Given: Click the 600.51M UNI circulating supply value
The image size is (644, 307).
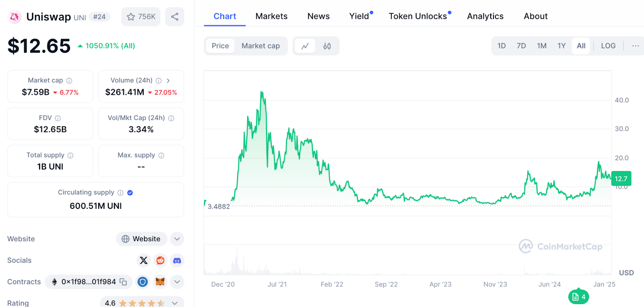Looking at the screenshot, I should 96,206.
